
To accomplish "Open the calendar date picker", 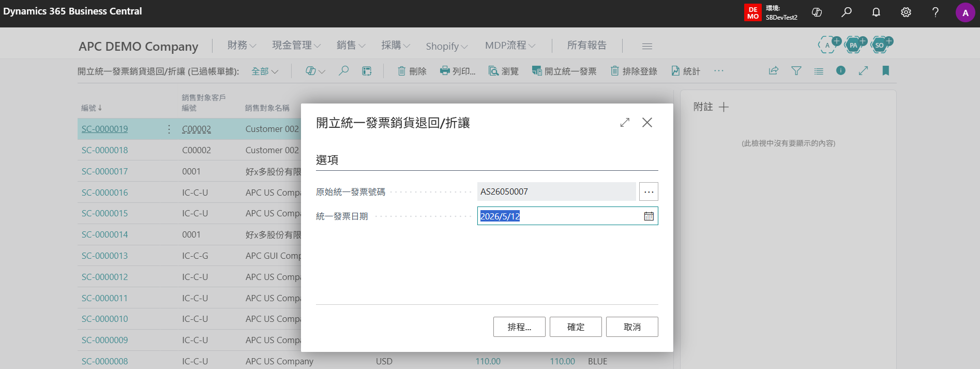I will [x=649, y=216].
